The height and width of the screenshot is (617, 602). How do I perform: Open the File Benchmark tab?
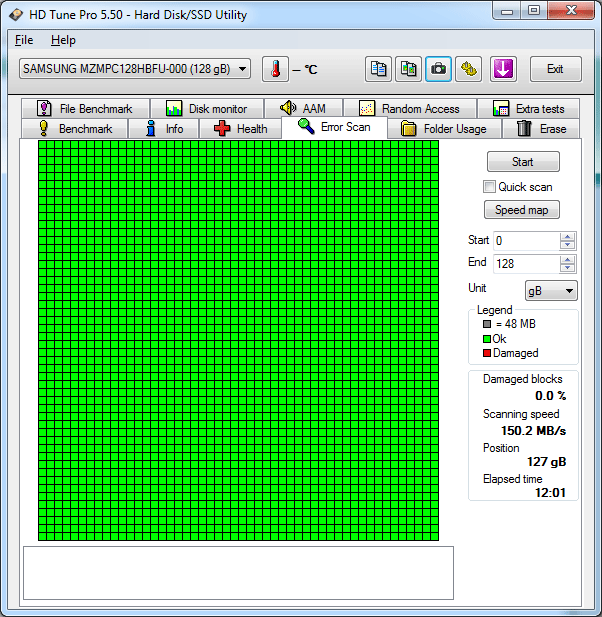point(85,109)
